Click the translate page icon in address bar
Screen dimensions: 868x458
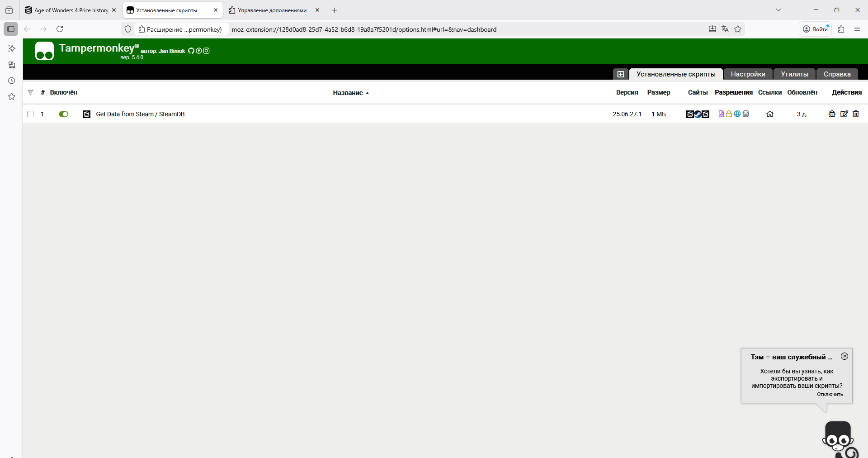(725, 29)
